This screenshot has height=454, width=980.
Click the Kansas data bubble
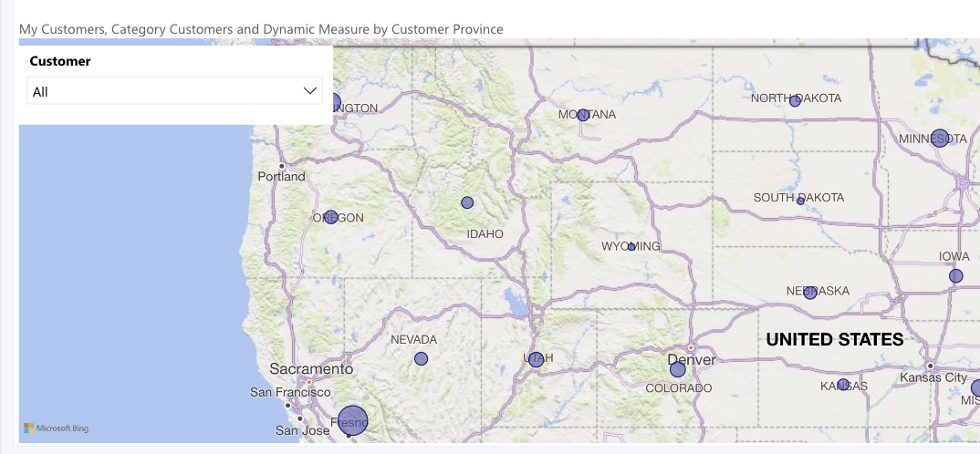pyautogui.click(x=843, y=385)
